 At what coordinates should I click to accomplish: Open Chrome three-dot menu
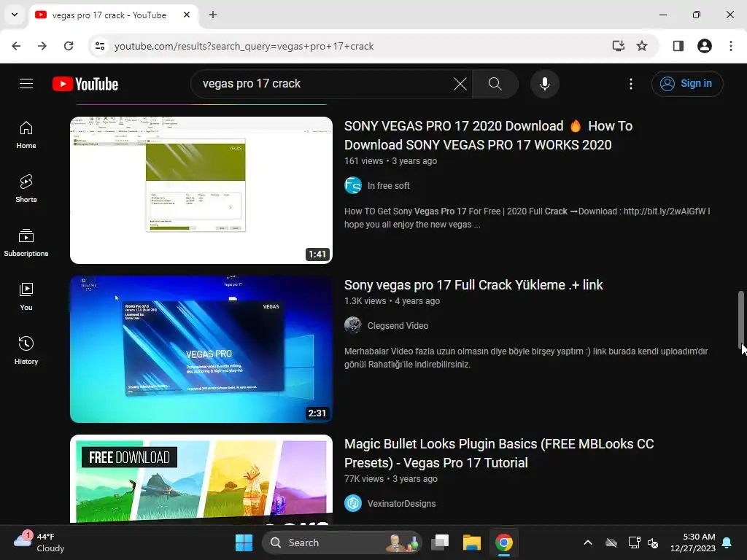click(x=731, y=46)
